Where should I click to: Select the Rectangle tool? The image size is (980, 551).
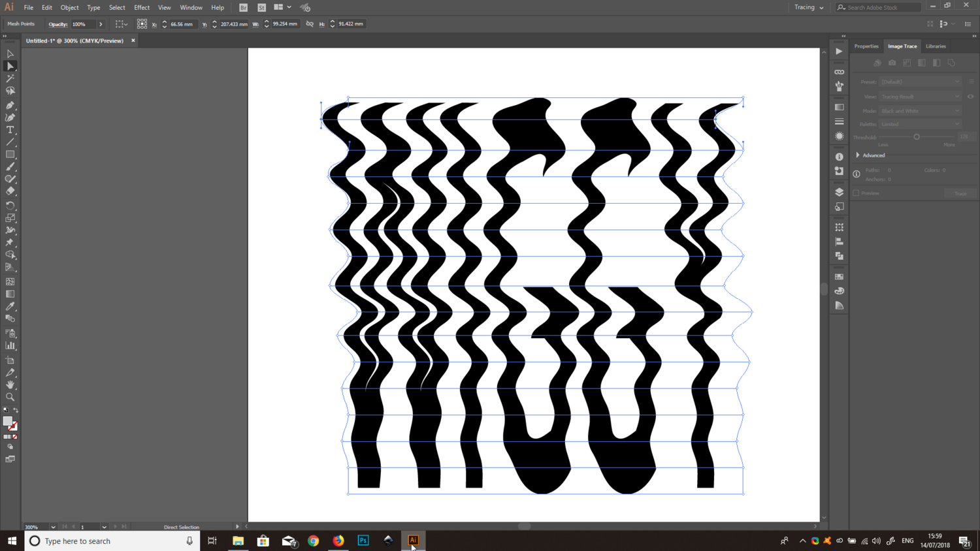pos(10,155)
